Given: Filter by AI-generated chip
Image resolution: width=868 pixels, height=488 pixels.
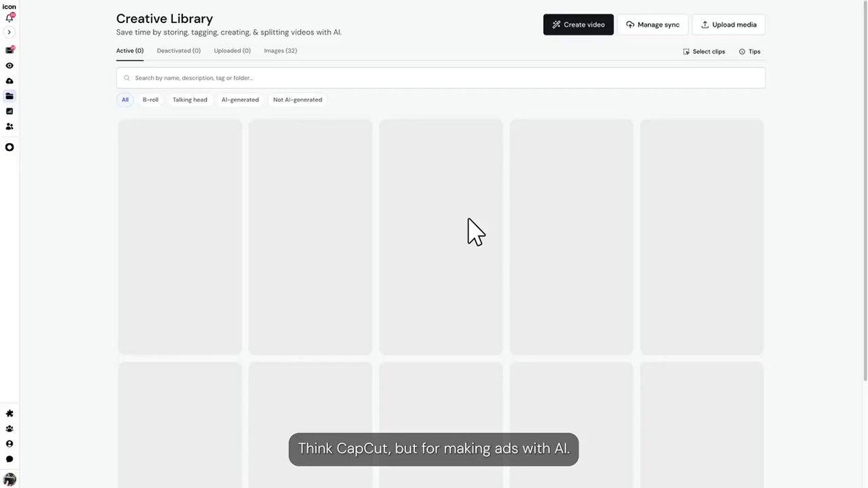Looking at the screenshot, I should tap(240, 100).
